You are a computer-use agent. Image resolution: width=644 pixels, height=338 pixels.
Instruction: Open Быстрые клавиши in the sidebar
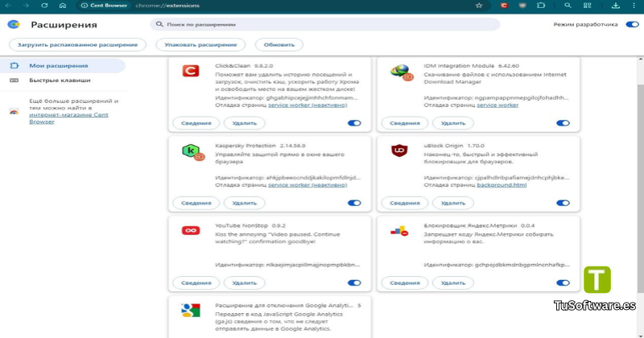pyautogui.click(x=63, y=80)
